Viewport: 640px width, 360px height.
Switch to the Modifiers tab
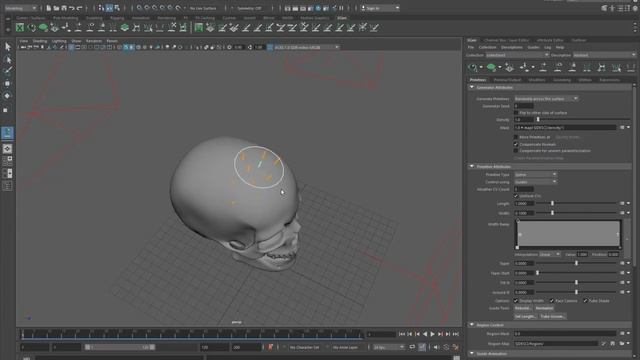[537, 80]
